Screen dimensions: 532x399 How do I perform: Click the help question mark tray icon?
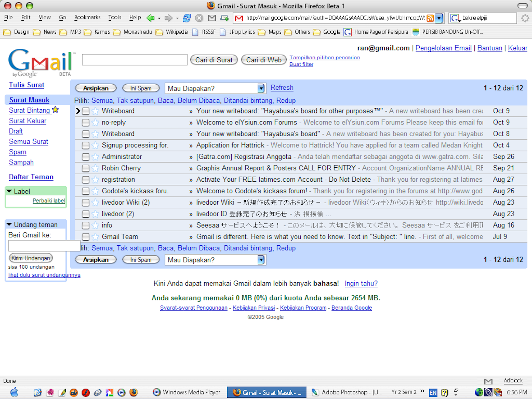click(445, 393)
